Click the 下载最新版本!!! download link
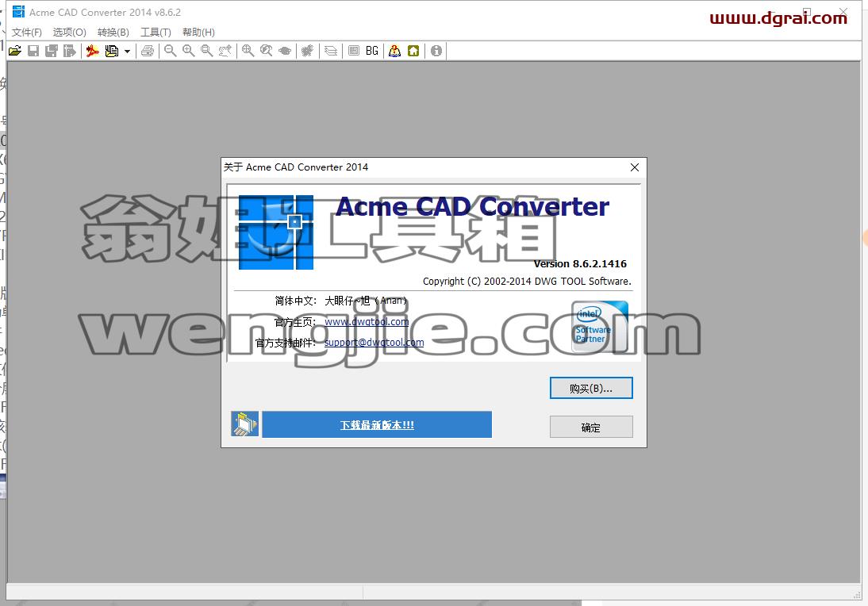The width and height of the screenshot is (868, 606). [377, 425]
